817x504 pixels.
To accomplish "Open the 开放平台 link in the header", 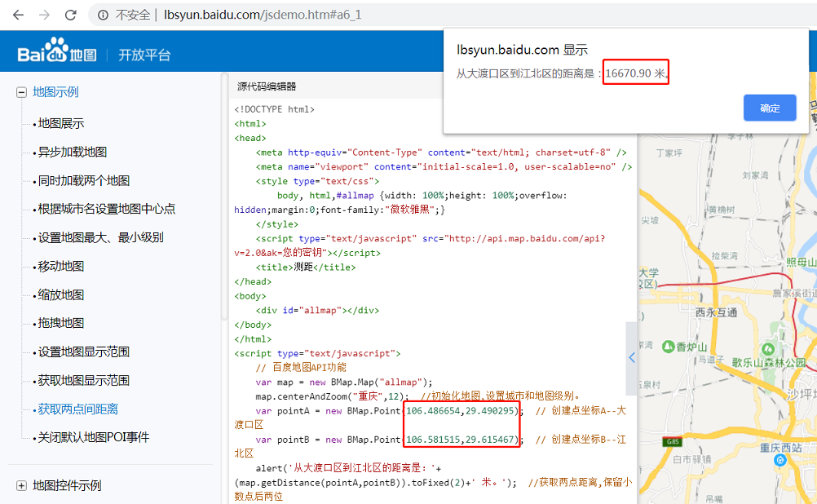I will click(x=144, y=55).
